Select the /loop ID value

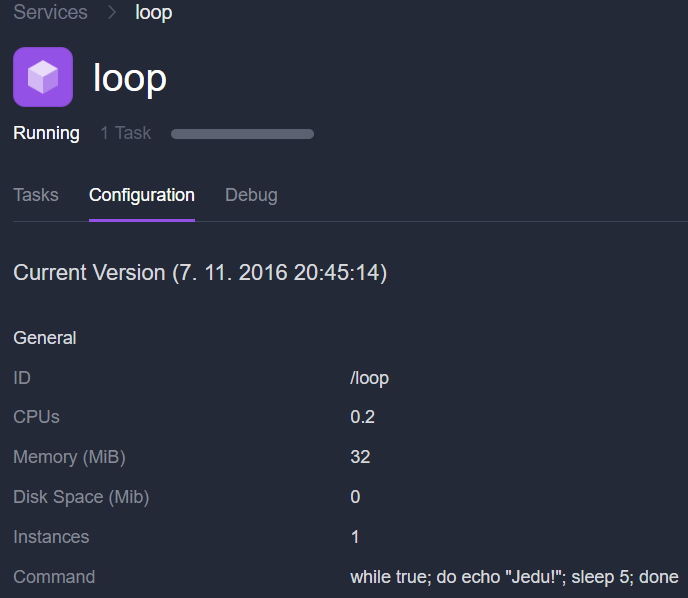click(369, 379)
